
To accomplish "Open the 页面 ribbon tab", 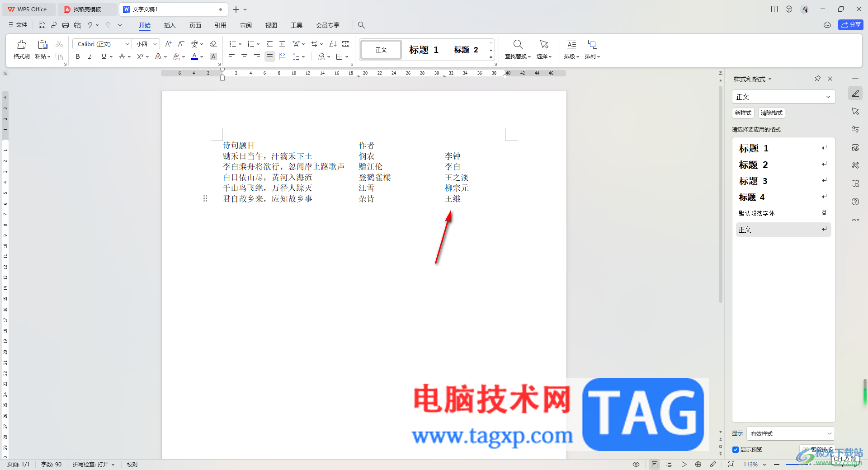I will 195,25.
